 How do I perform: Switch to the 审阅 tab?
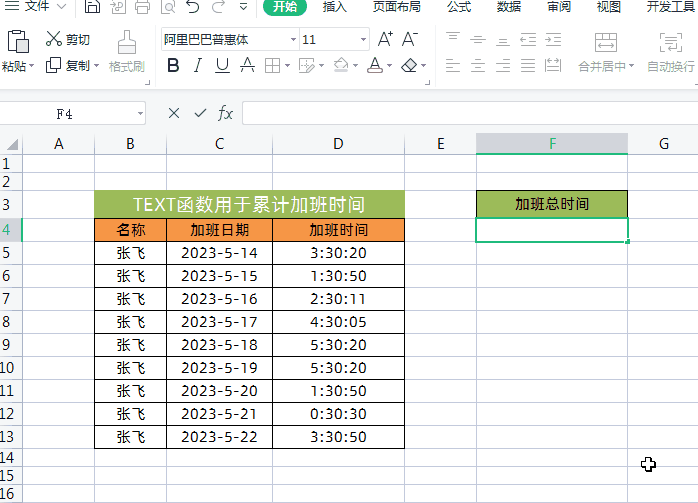point(559,6)
